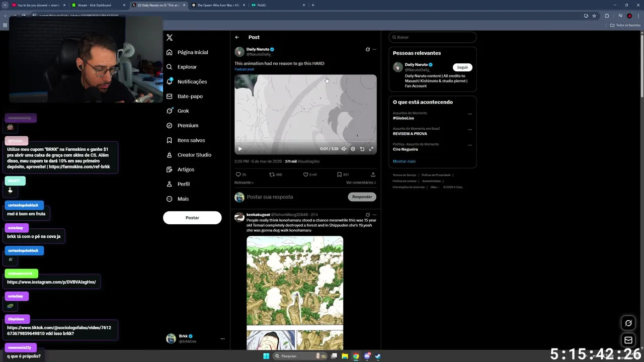Bookmark the post with 931 saves
The height and width of the screenshot is (362, 644).
(343, 174)
